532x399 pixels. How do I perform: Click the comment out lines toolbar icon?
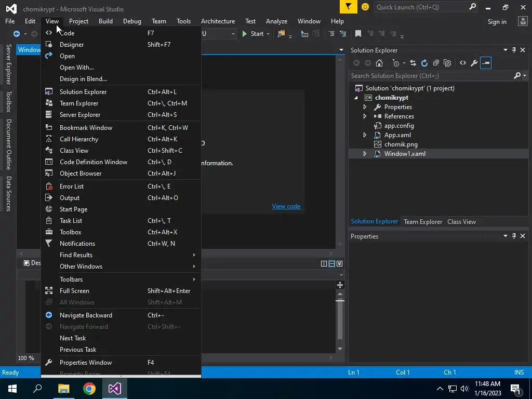(331, 34)
